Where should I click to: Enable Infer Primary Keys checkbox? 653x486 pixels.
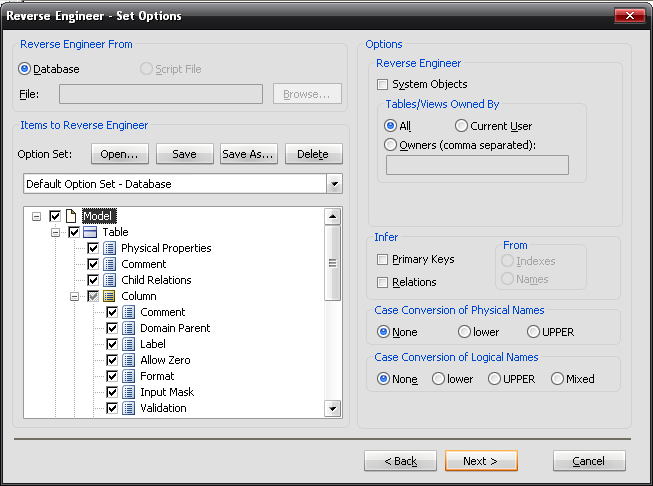pyautogui.click(x=382, y=259)
